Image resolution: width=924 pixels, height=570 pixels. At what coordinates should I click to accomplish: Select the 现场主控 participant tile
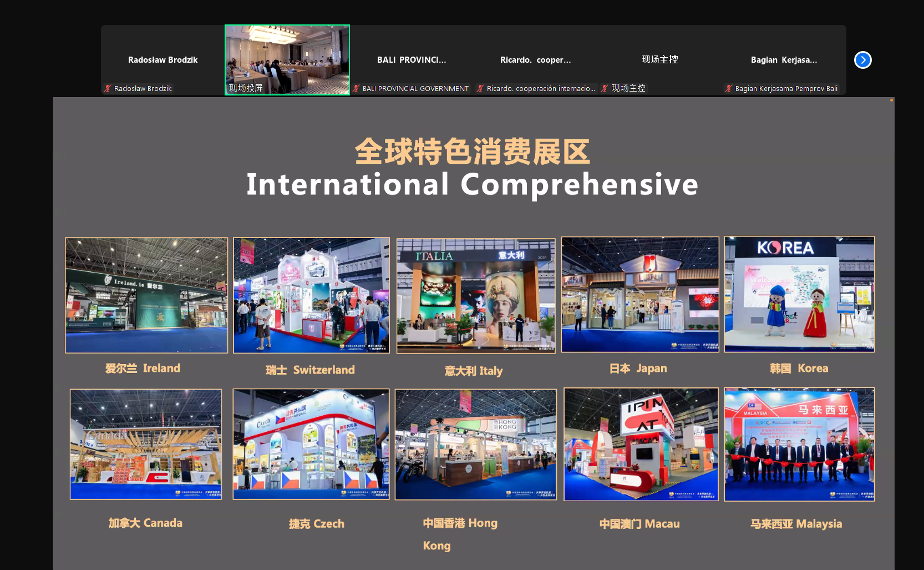[660, 60]
